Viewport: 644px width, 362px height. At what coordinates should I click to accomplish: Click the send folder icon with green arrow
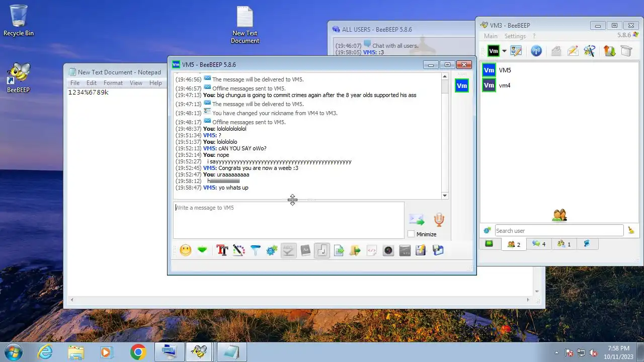pyautogui.click(x=355, y=250)
